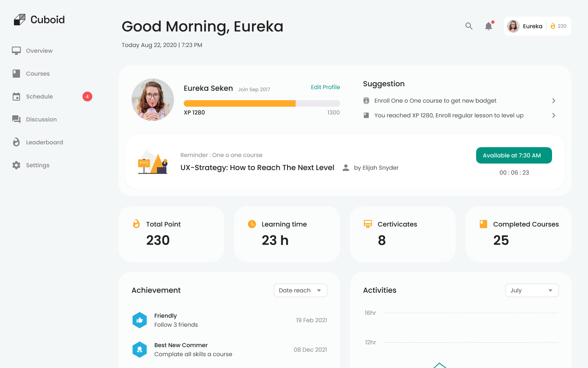Viewport: 588px width, 368px height.
Task: Click the Best New Commer badge icon
Action: (x=140, y=350)
